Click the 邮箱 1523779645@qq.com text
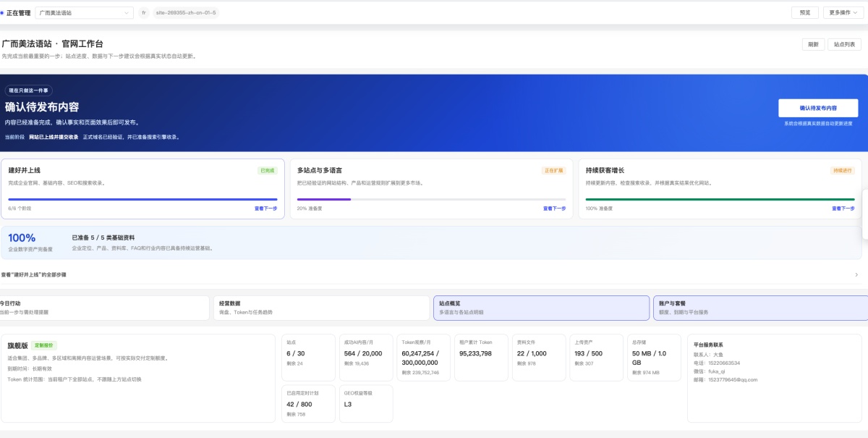 coord(726,379)
